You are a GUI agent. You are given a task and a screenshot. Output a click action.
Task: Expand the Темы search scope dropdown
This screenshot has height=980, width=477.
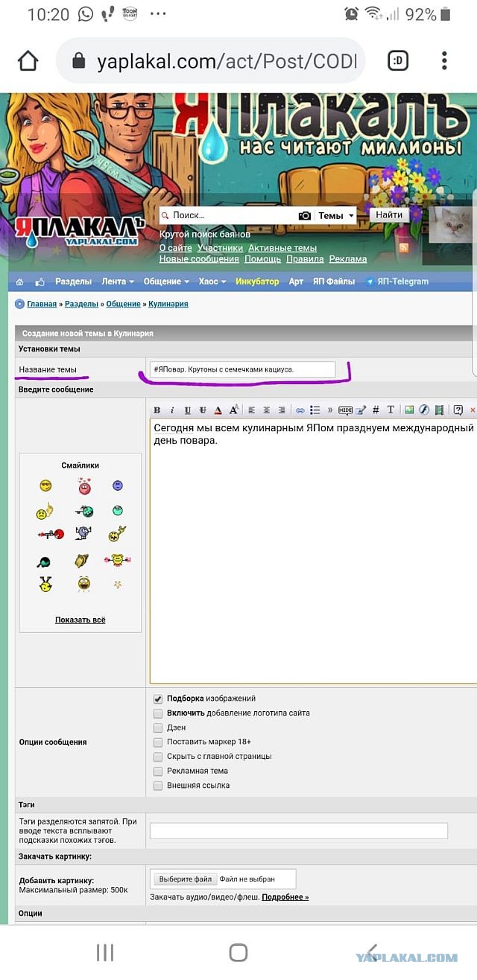(336, 216)
